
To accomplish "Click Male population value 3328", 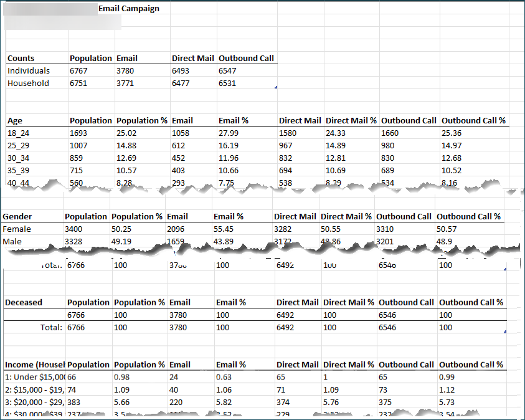I will click(75, 241).
